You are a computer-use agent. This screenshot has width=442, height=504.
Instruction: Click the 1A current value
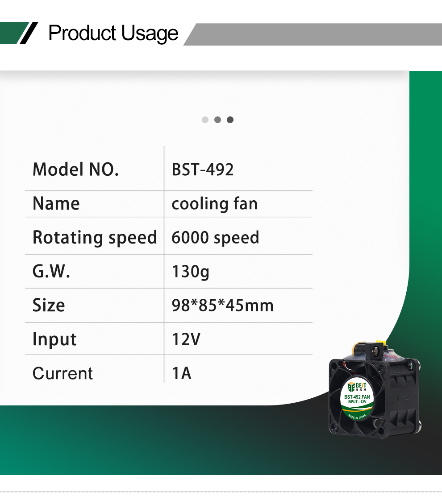click(182, 373)
